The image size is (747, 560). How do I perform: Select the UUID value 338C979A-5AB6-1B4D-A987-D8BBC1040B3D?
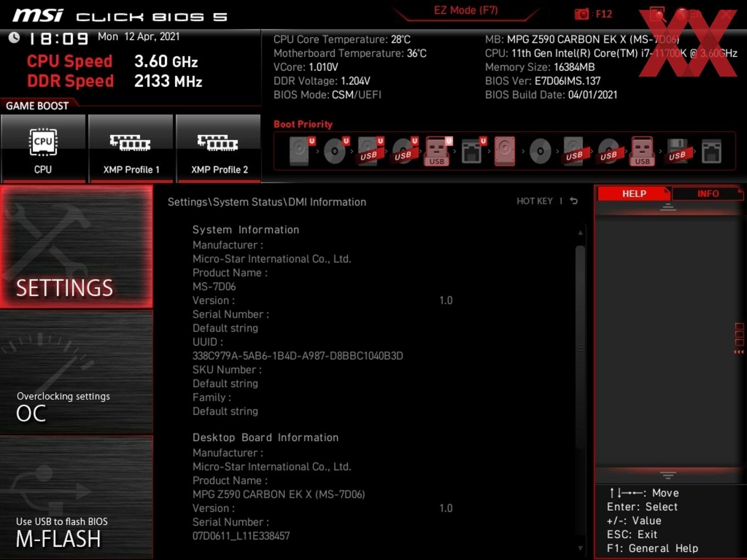(x=298, y=356)
